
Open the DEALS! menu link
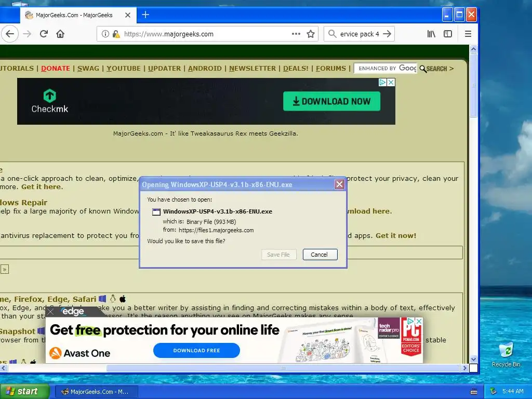(x=296, y=68)
